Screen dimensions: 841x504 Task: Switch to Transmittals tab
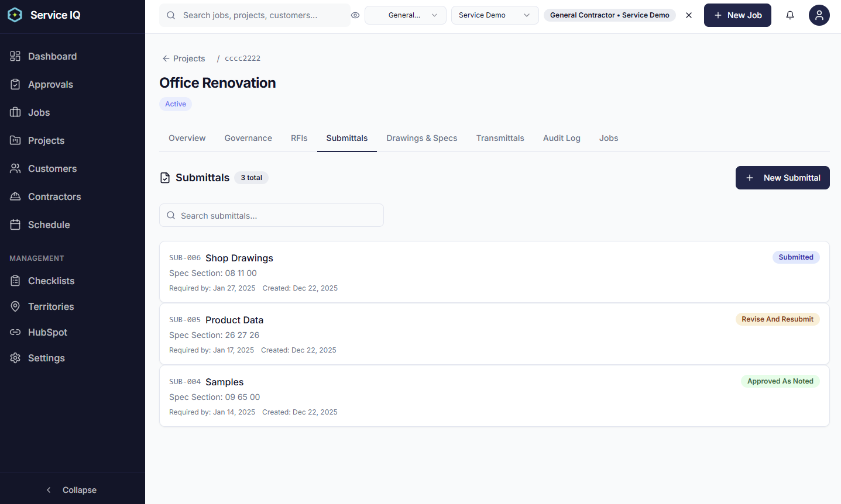[x=500, y=138]
